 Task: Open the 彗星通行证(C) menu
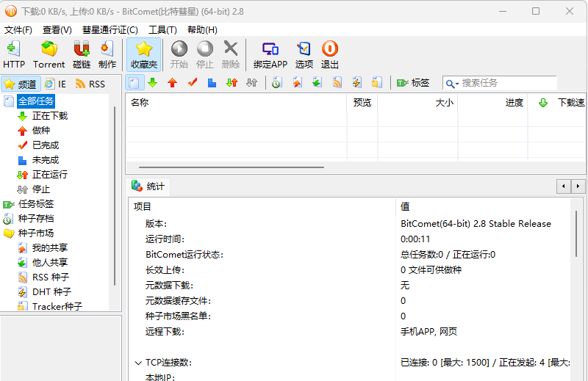click(x=110, y=30)
